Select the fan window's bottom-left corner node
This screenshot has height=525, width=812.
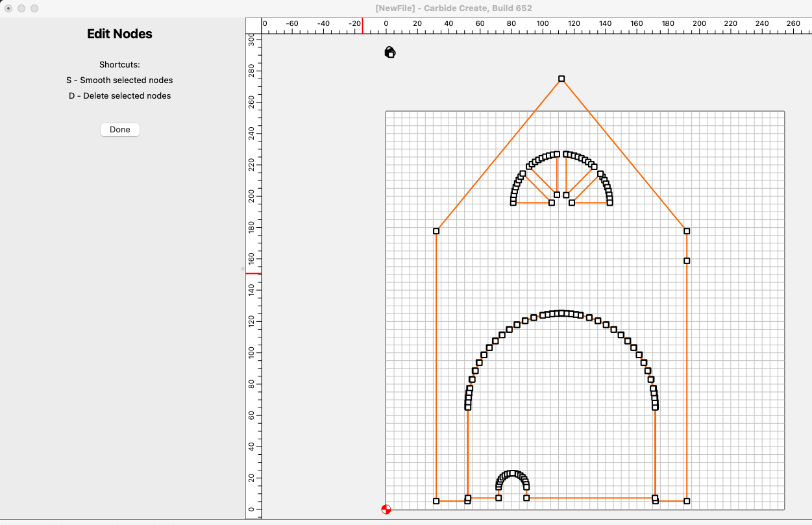pyautogui.click(x=513, y=203)
